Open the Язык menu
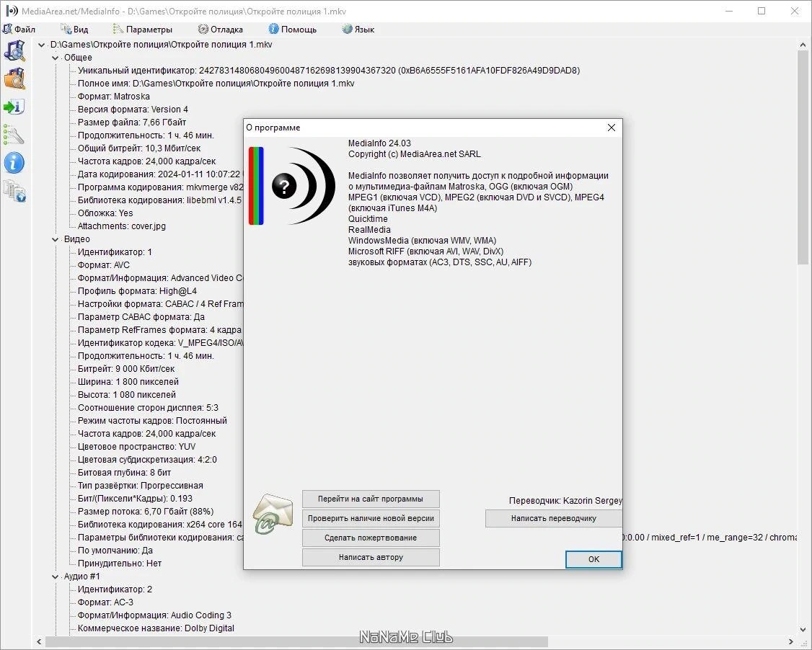Image resolution: width=812 pixels, height=650 pixels. [358, 30]
